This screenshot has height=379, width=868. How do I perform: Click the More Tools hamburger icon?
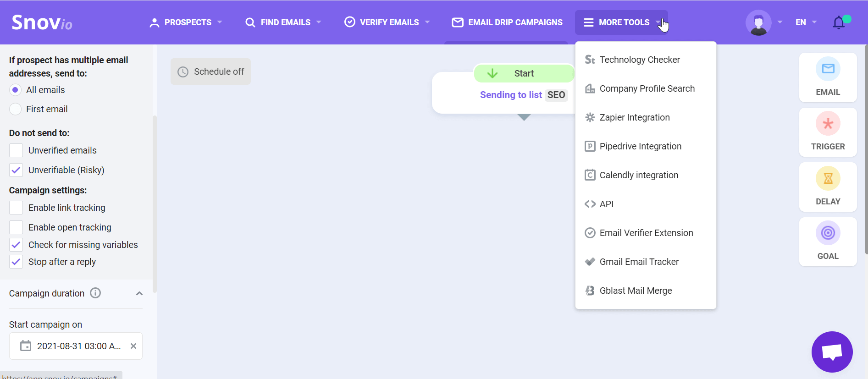click(589, 22)
